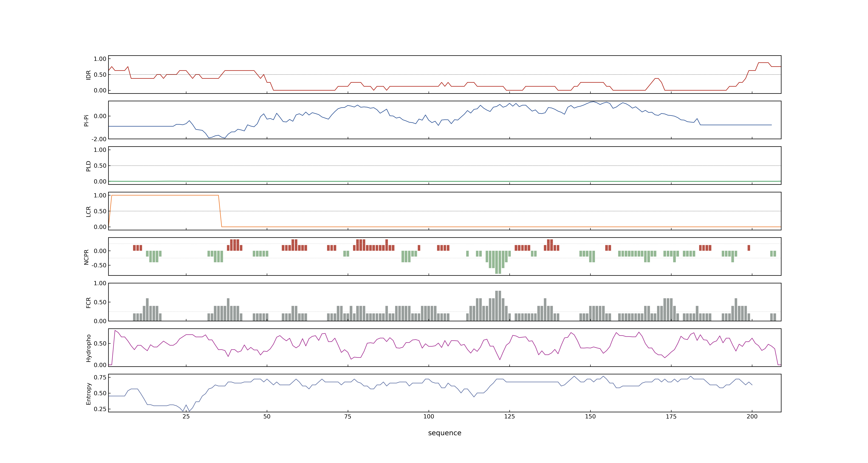
Task: Click the 1.00 tick of LCR plot
Action: (100, 195)
